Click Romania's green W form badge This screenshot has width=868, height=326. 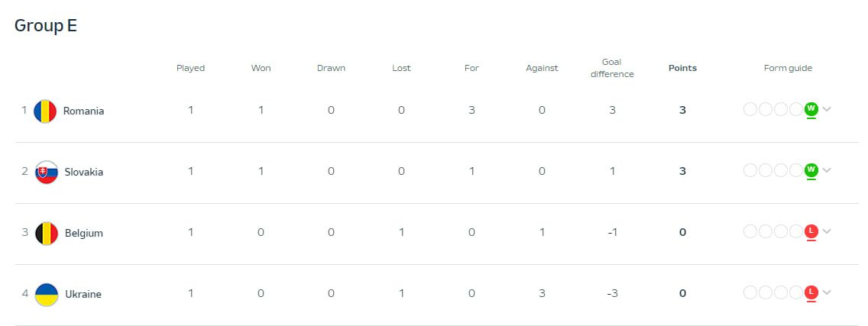[x=811, y=109]
